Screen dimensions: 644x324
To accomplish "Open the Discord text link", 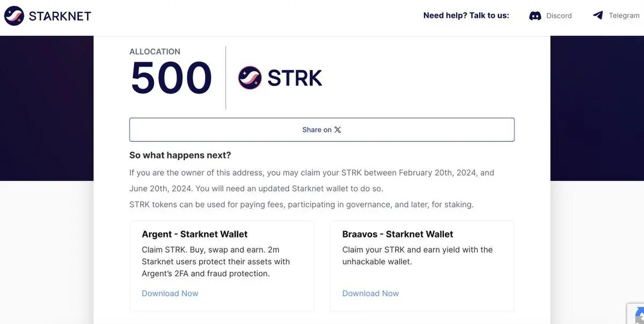I will tap(559, 16).
